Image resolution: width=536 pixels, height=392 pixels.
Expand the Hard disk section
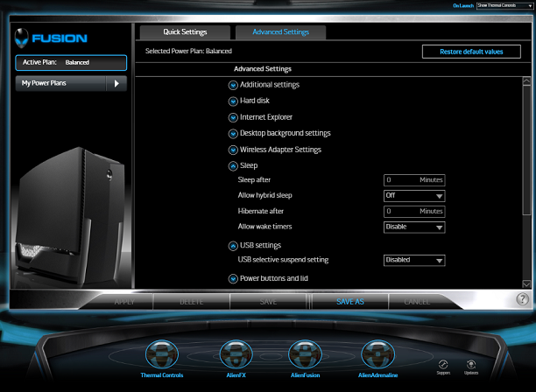pyautogui.click(x=233, y=101)
